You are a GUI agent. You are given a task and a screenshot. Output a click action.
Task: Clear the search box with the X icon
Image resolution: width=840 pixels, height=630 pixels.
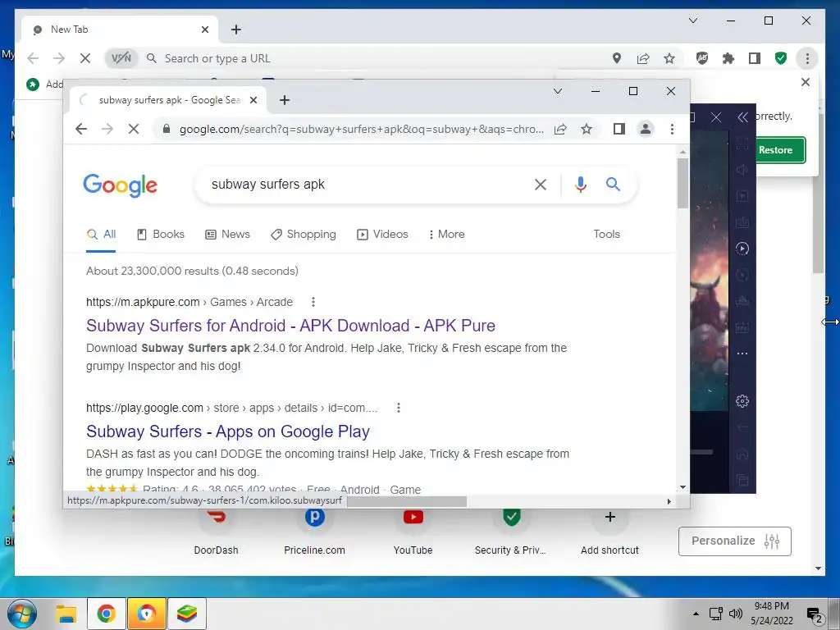(541, 185)
